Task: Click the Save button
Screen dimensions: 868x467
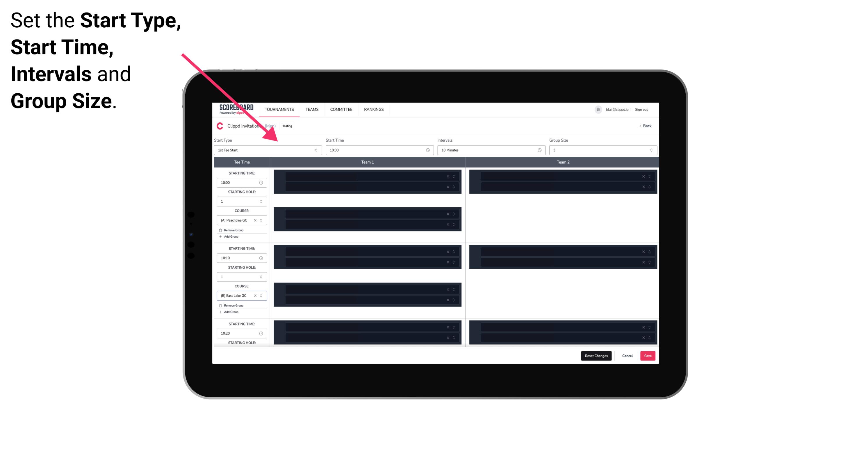Action: [x=647, y=355]
